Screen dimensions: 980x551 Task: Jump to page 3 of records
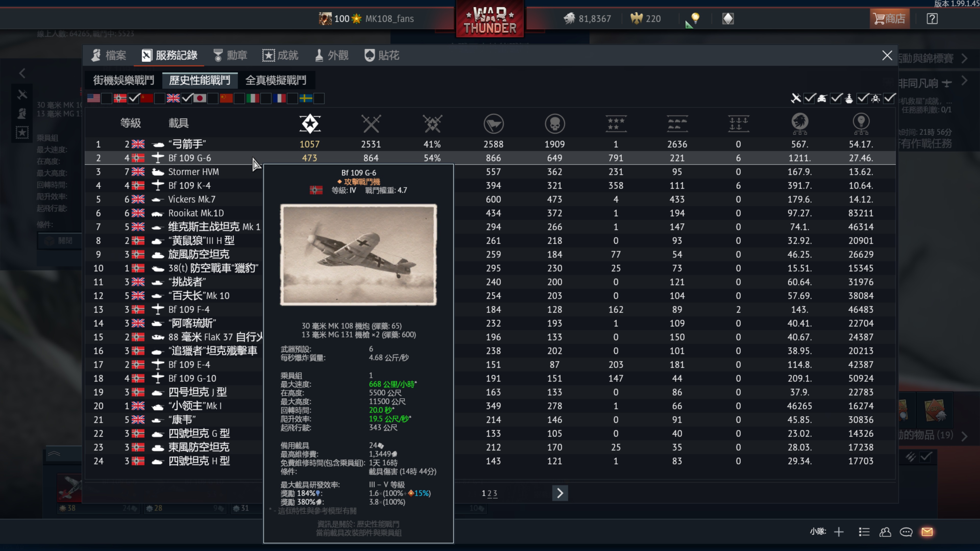point(495,493)
